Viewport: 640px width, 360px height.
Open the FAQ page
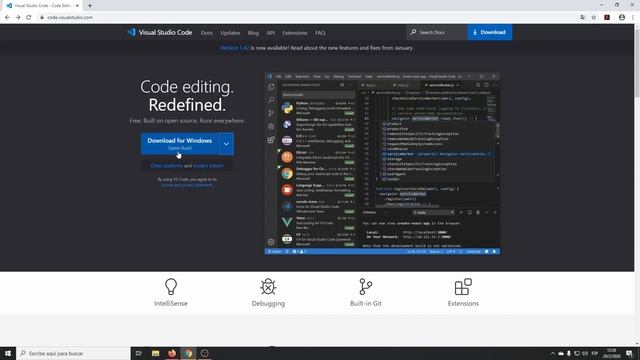click(x=320, y=33)
